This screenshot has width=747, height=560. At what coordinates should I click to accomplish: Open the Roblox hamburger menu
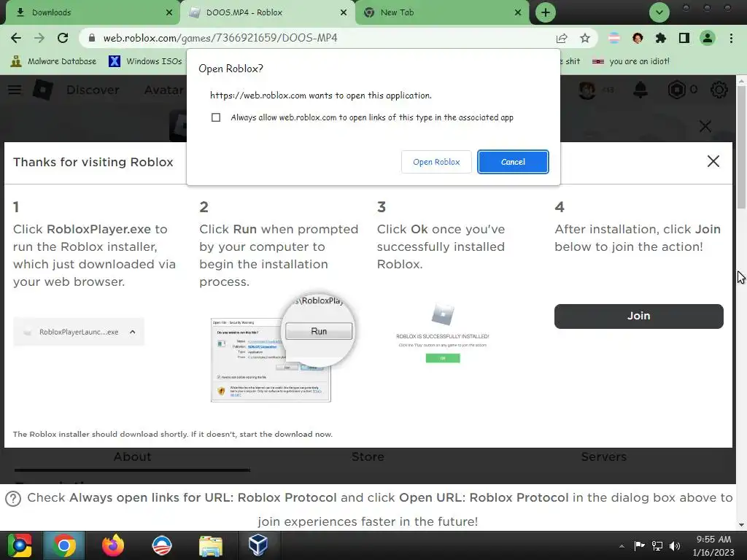click(15, 90)
